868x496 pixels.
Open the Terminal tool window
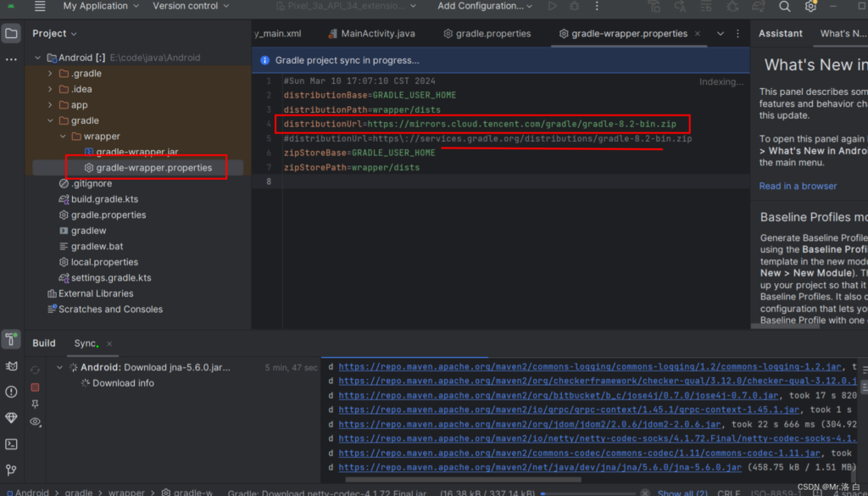11,443
